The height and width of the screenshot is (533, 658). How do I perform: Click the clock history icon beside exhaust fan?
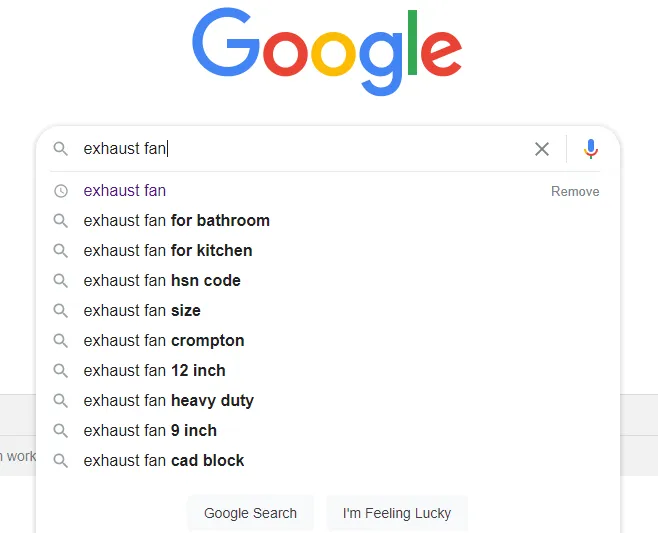pyautogui.click(x=61, y=191)
